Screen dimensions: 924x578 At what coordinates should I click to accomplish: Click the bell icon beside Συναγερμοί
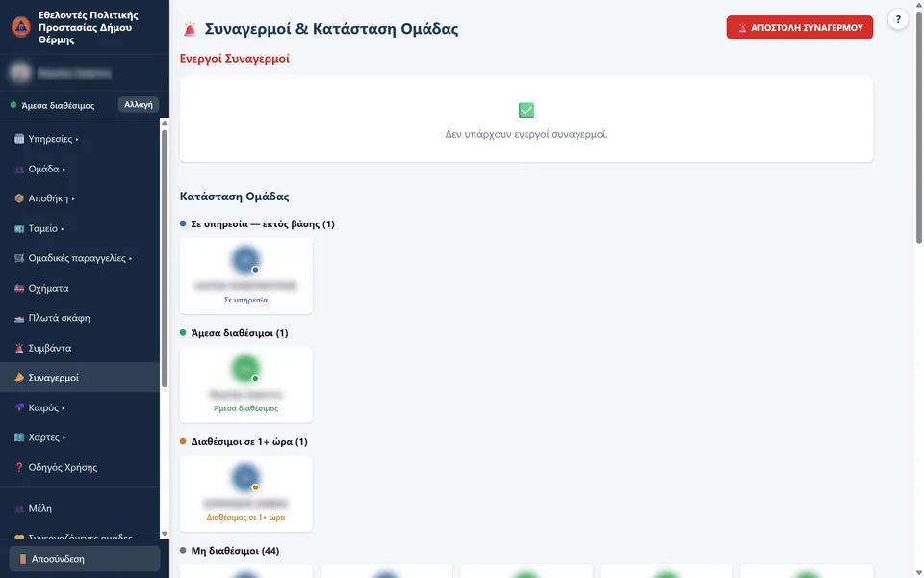coord(19,378)
